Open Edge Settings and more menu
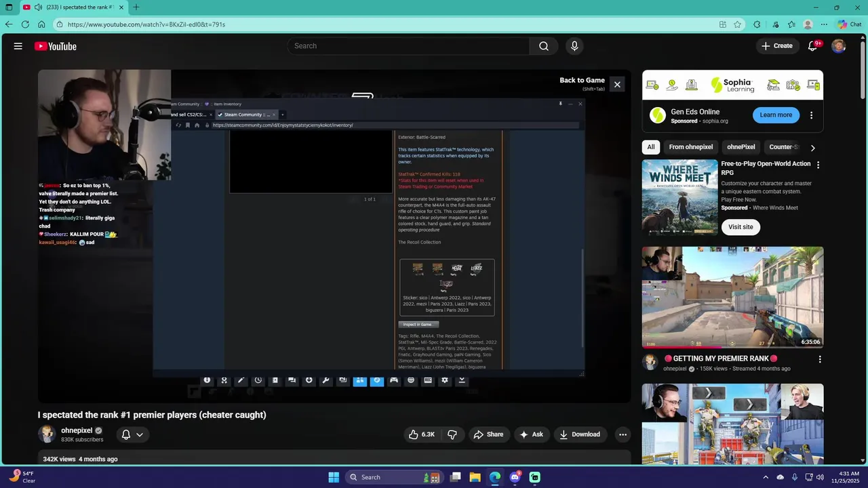868x488 pixels. click(x=824, y=24)
